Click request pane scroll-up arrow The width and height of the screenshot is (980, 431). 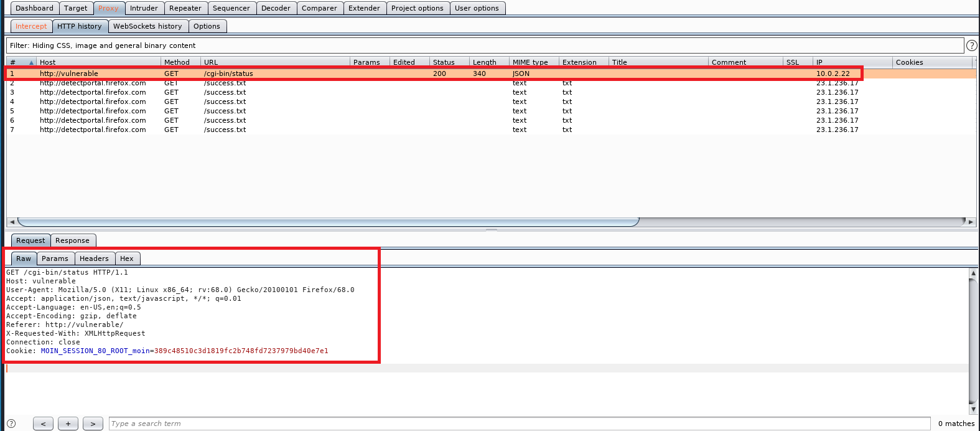click(x=973, y=273)
